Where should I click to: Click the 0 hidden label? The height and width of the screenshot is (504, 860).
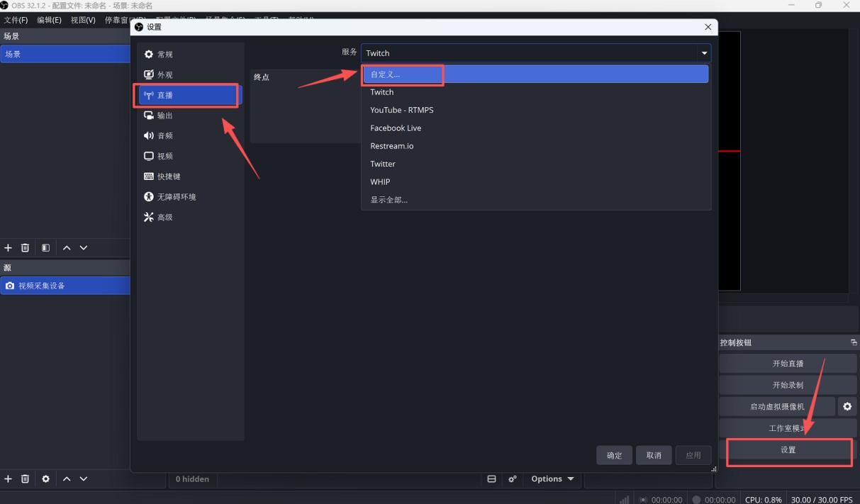(192, 479)
